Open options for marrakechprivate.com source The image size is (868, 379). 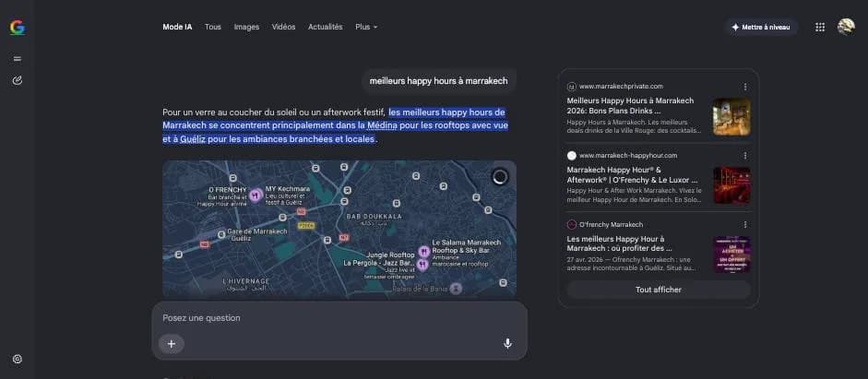[x=745, y=87]
